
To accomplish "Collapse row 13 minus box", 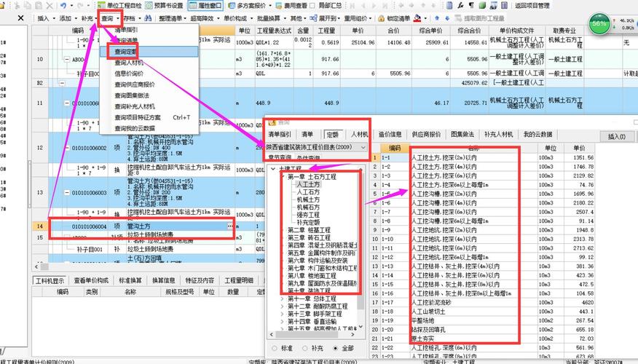I will tap(67, 193).
